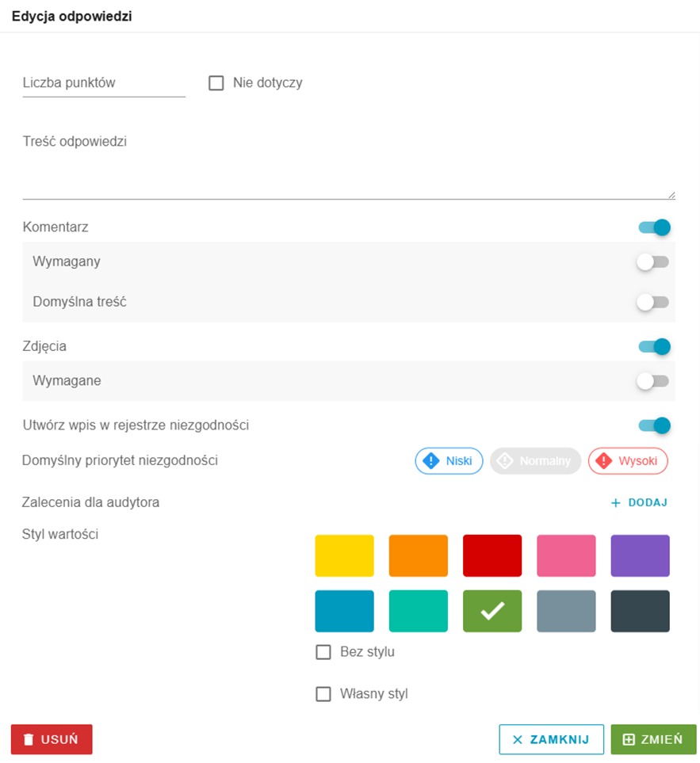The image size is (700, 763).
Task: Choose the Normalny priority chip
Action: (535, 461)
